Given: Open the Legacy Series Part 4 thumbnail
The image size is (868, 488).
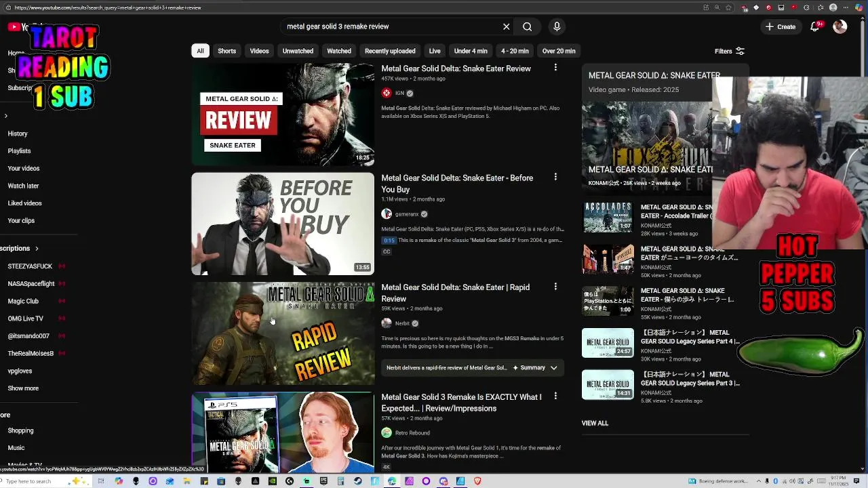Looking at the screenshot, I should [608, 342].
